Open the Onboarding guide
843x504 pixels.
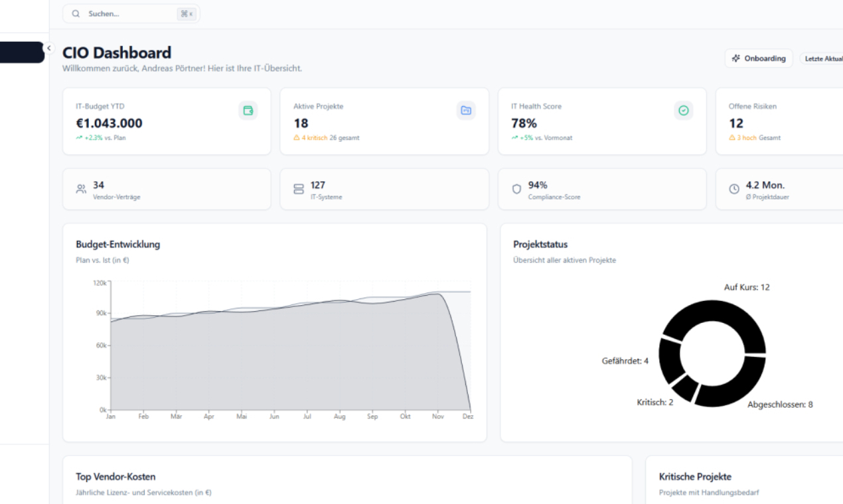[759, 58]
